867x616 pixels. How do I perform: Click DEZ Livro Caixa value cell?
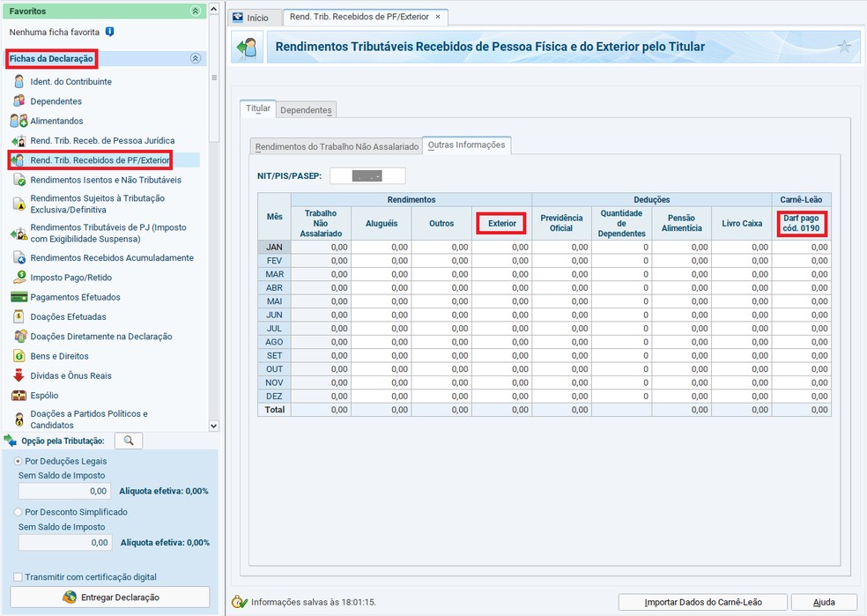pyautogui.click(x=742, y=396)
